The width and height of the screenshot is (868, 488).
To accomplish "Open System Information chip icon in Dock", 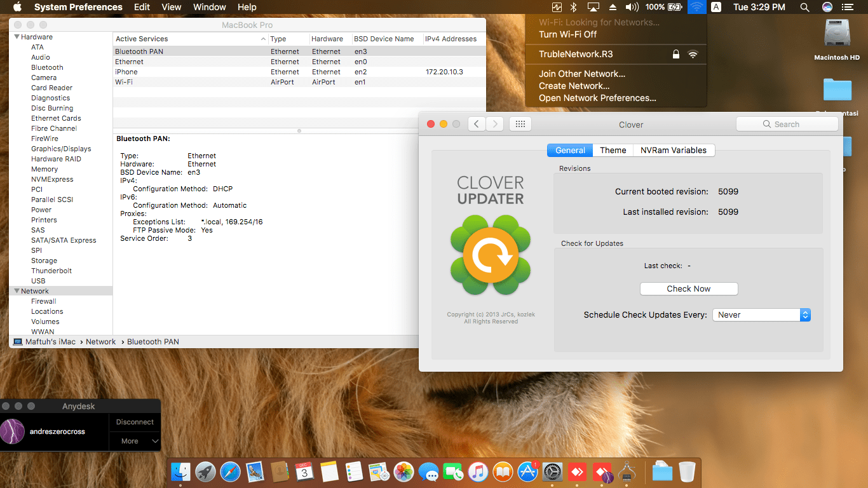I will click(x=627, y=472).
